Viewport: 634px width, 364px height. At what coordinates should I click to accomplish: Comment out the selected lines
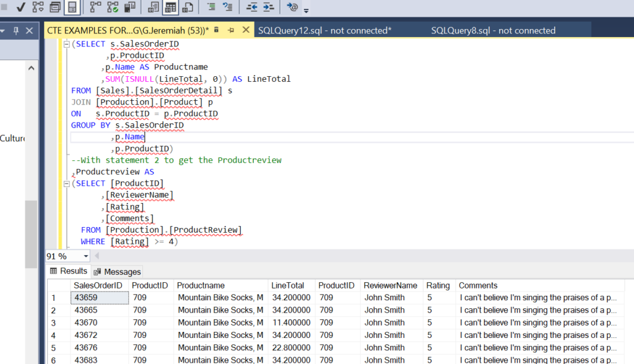click(211, 7)
